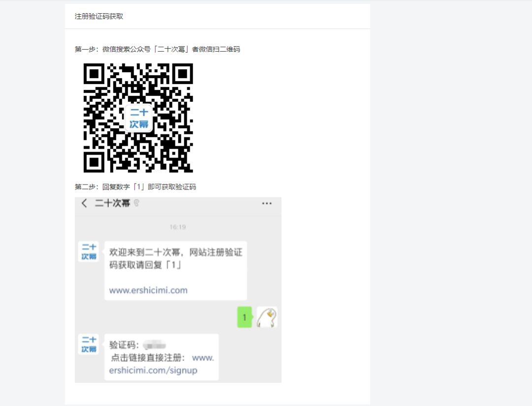Screen dimensions: 532x406
Task: Click the blurred verification code value
Action: point(154,345)
